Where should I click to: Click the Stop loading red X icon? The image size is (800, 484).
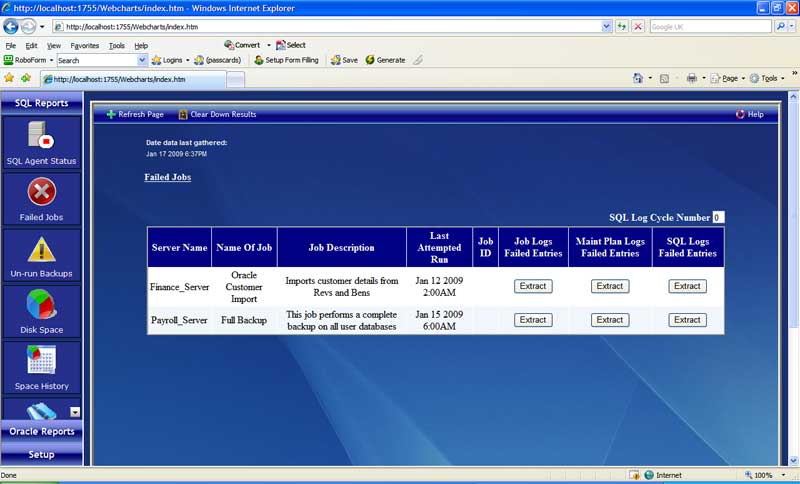click(x=638, y=27)
